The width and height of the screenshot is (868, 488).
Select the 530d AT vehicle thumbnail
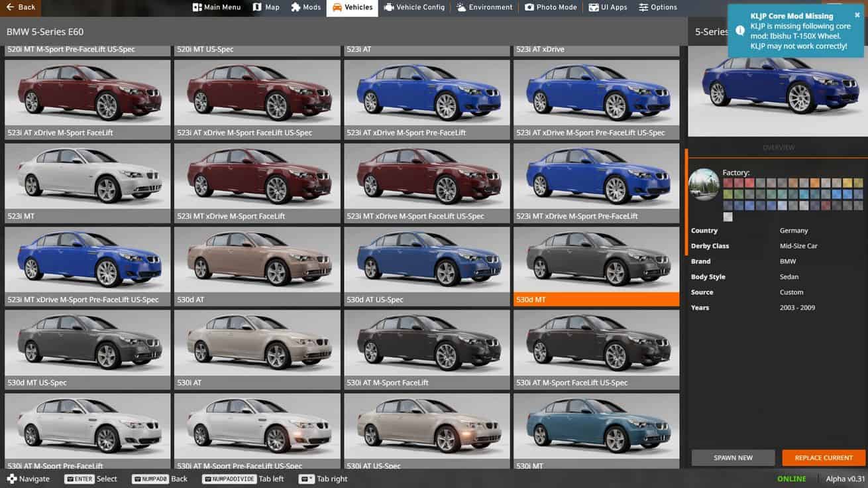(257, 265)
